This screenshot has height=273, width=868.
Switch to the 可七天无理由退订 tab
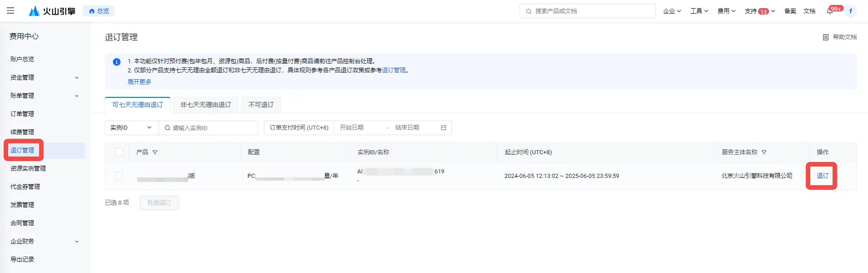pos(138,105)
